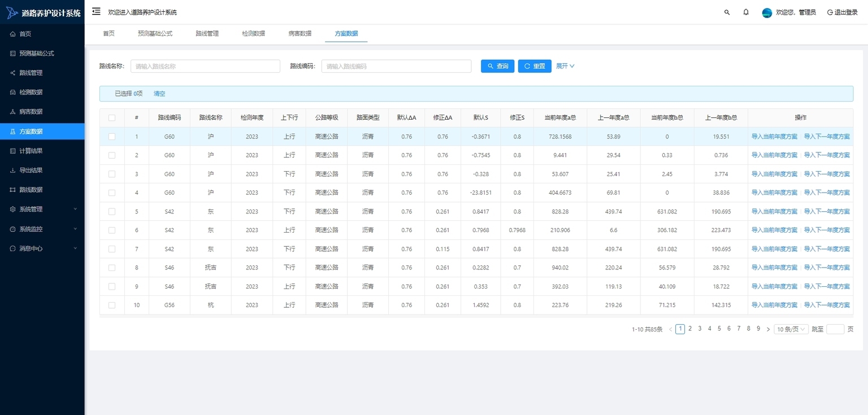Select the checkbox for row 5

click(x=112, y=212)
